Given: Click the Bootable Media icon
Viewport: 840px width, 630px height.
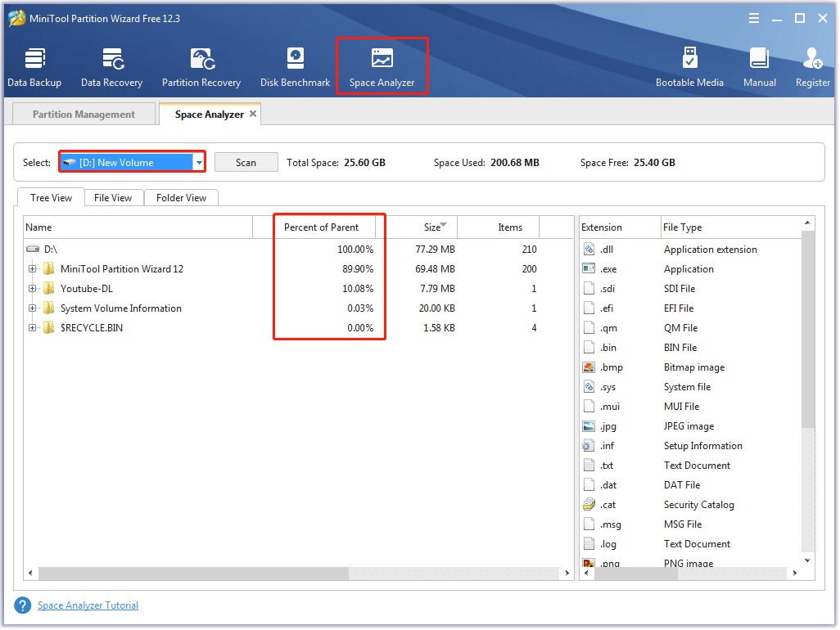Looking at the screenshot, I should [690, 65].
